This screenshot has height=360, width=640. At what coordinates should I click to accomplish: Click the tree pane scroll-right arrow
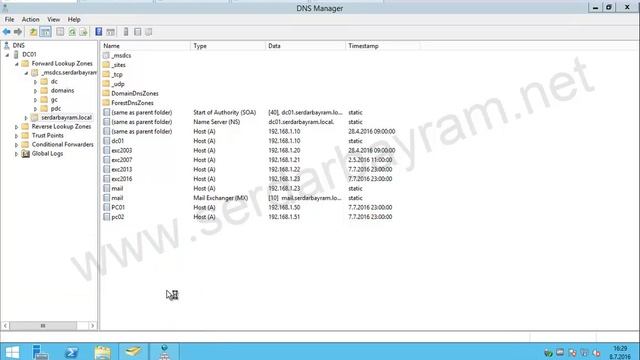coord(93,325)
